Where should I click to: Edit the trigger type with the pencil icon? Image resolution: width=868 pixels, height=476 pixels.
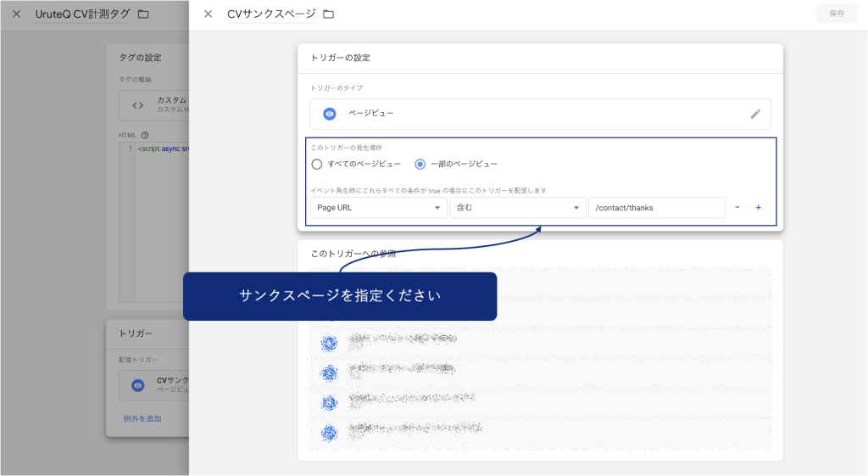[755, 114]
